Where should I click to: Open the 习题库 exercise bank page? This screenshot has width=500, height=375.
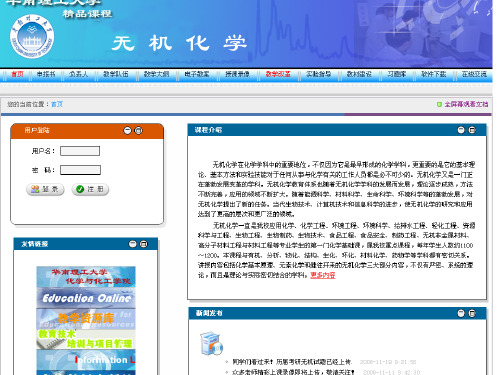[396, 74]
